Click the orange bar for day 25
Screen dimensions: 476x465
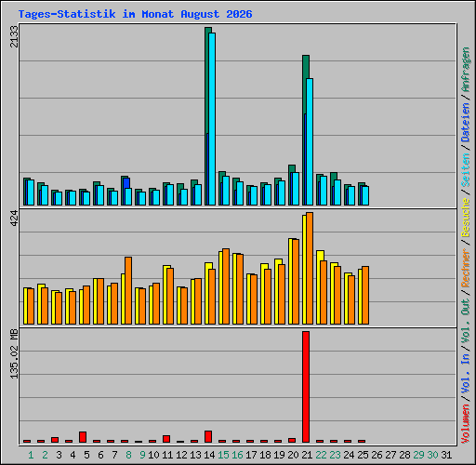(x=365, y=295)
